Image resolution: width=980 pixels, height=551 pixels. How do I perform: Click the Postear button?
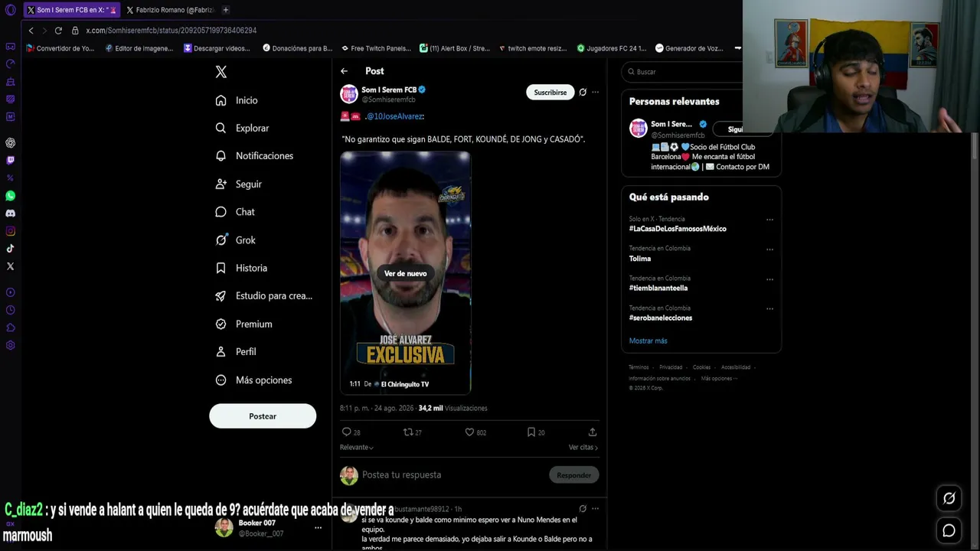coord(263,416)
